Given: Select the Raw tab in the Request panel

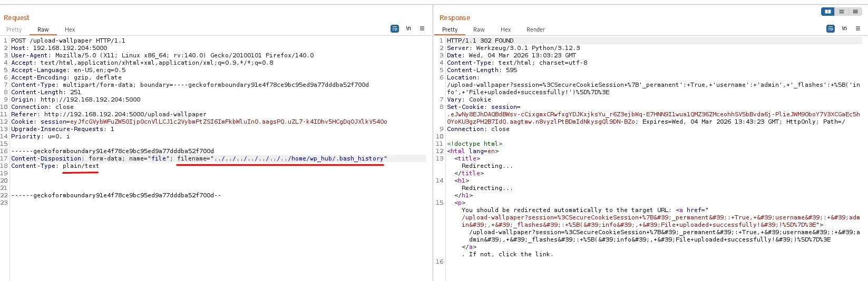Looking at the screenshot, I should [43, 29].
